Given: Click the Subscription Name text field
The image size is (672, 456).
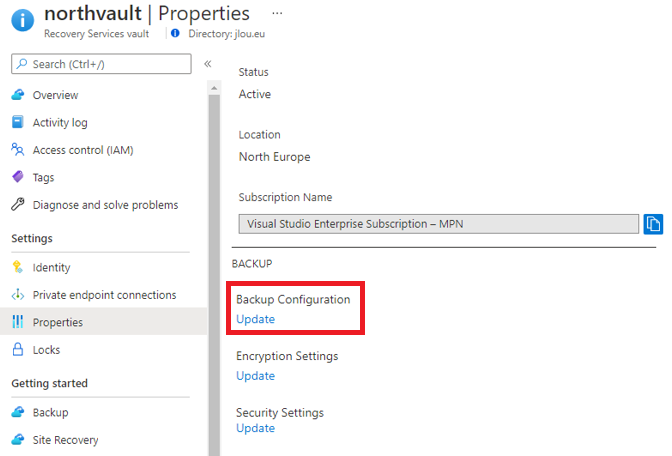Looking at the screenshot, I should (438, 224).
